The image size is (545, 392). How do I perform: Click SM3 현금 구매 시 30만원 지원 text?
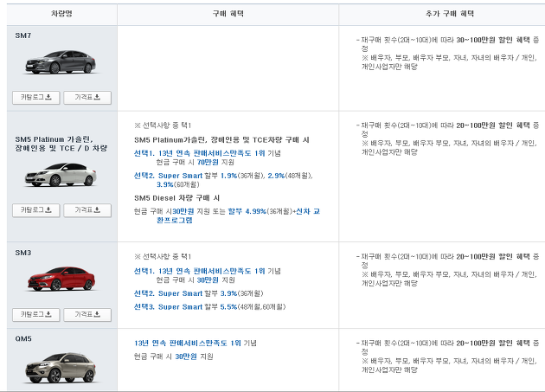(196, 280)
